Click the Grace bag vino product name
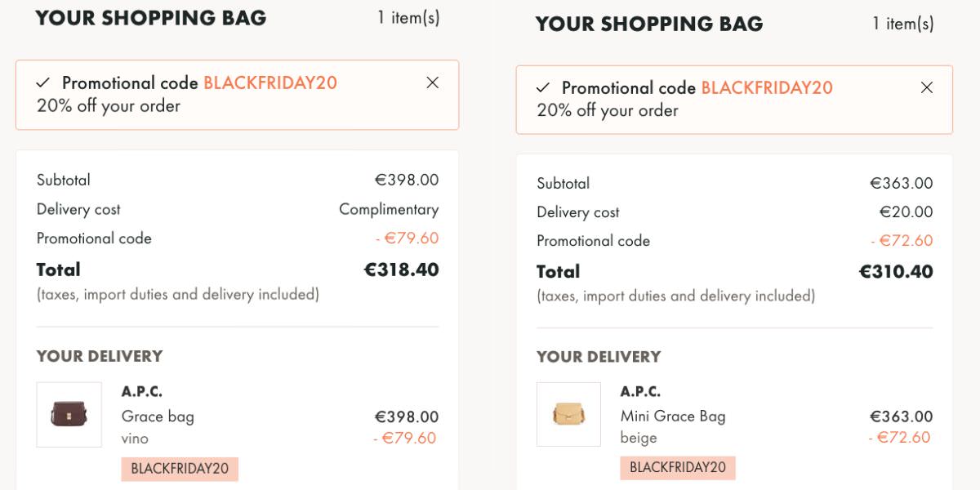The width and height of the screenshot is (980, 490). (158, 416)
